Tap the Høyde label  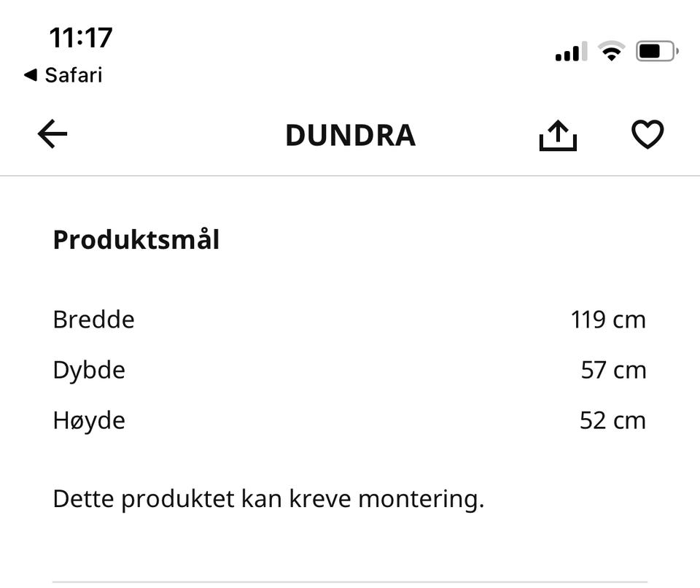(x=89, y=420)
